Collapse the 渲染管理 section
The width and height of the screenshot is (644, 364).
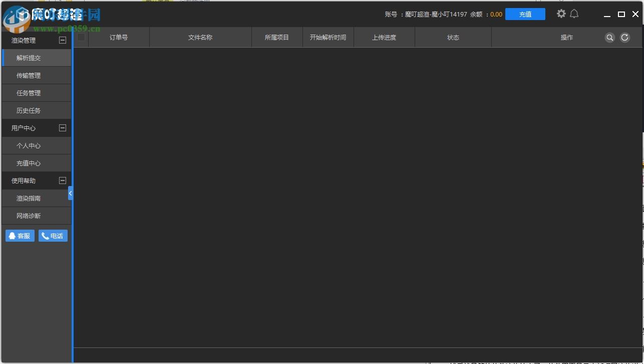click(x=63, y=40)
